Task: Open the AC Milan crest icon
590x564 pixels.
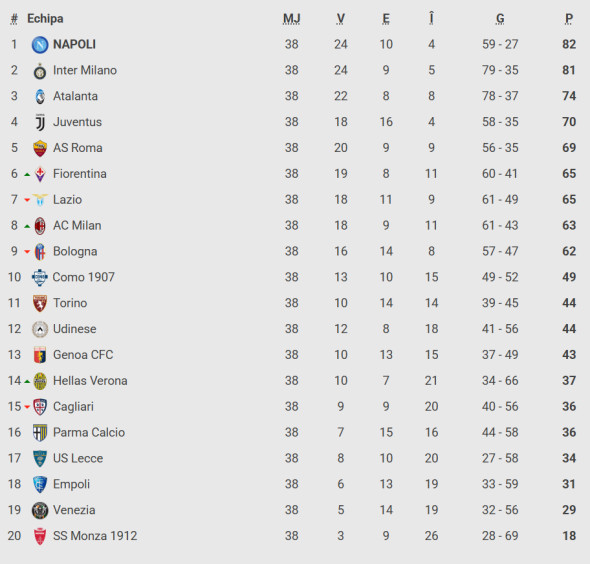Action: 40,226
